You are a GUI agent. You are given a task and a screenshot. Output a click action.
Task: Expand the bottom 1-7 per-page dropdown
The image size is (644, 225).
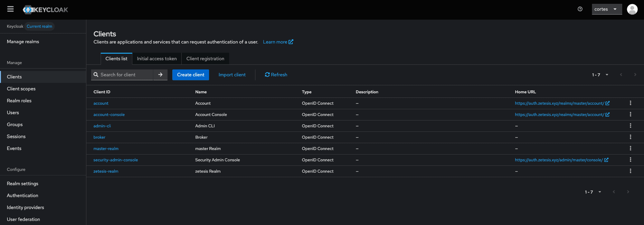click(x=593, y=192)
